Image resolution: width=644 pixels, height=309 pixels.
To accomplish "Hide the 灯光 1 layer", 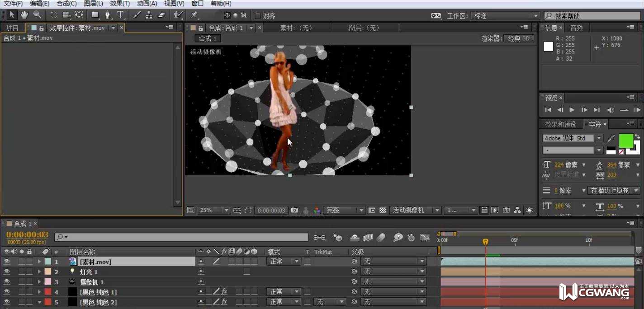I will [x=7, y=272].
